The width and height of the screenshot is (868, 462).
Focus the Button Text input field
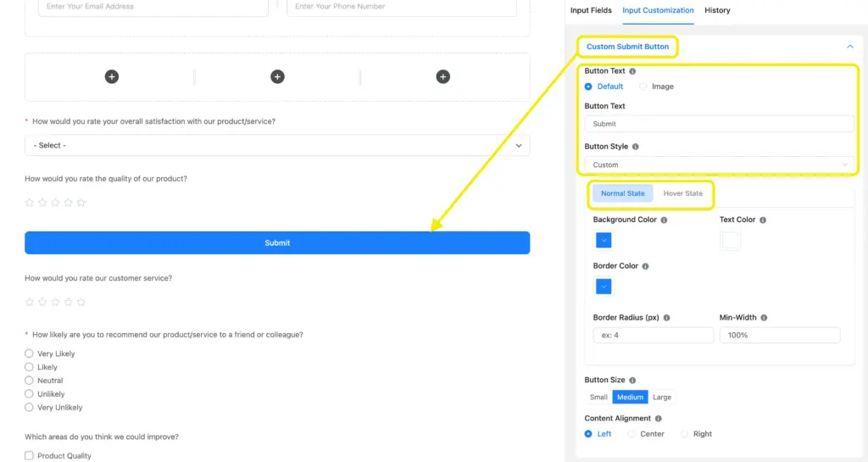[x=719, y=124]
